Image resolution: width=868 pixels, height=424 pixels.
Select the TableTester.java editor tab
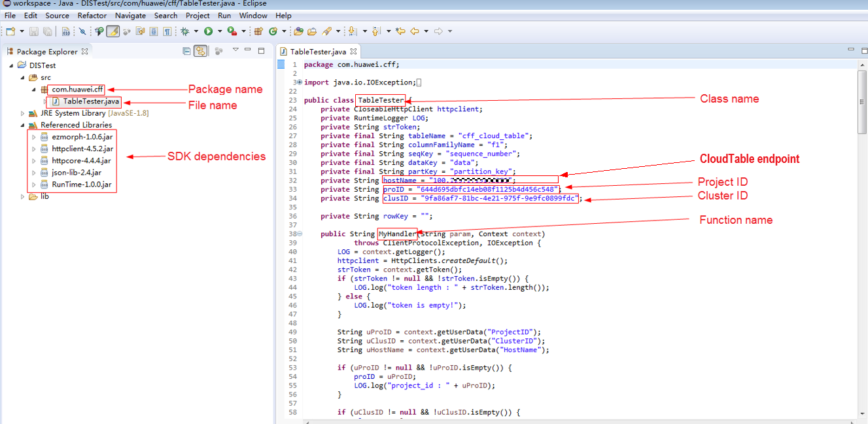tap(318, 51)
